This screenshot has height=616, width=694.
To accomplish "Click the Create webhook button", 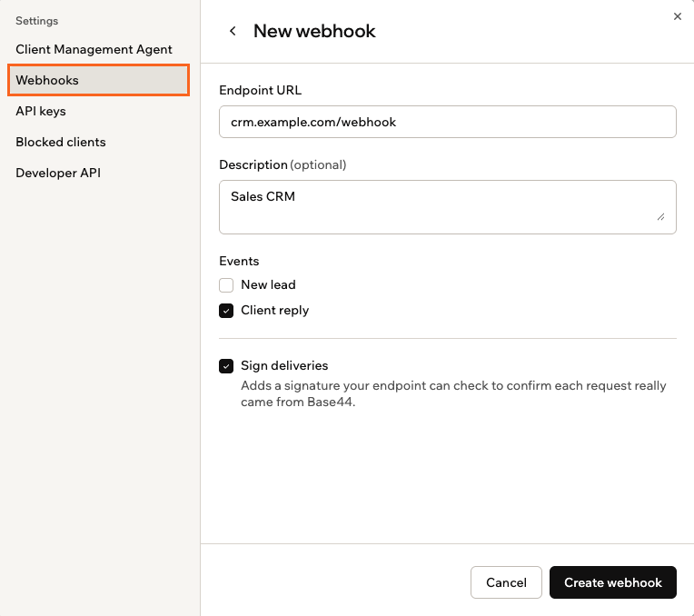I will [612, 582].
